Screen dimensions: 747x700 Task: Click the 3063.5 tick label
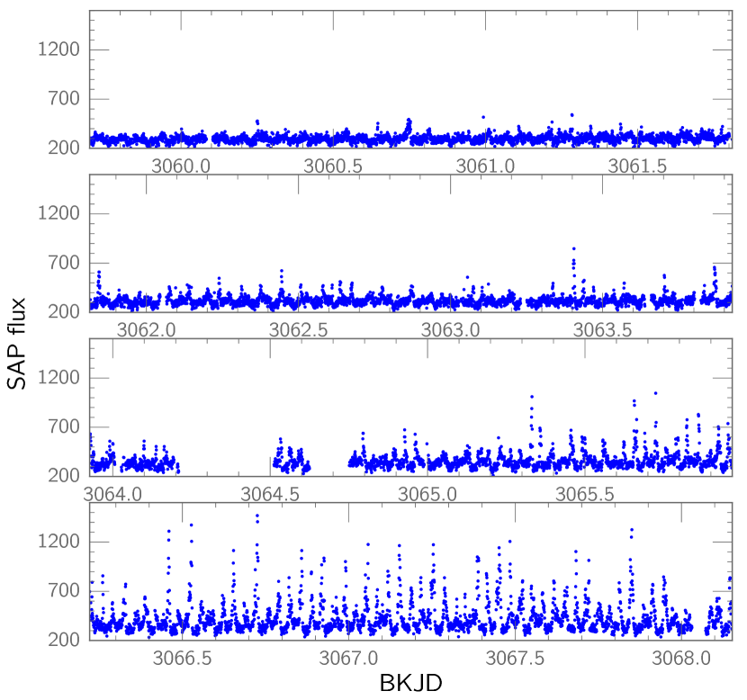tap(602, 329)
